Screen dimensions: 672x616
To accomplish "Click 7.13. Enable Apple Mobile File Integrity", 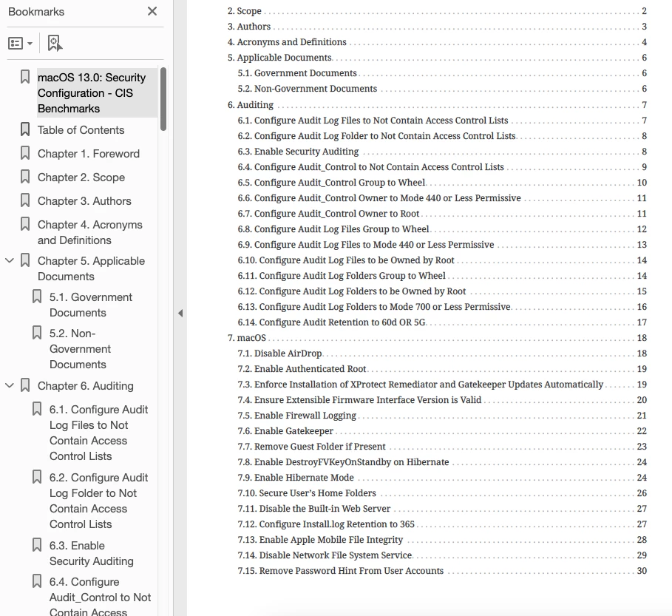I will click(x=321, y=540).
